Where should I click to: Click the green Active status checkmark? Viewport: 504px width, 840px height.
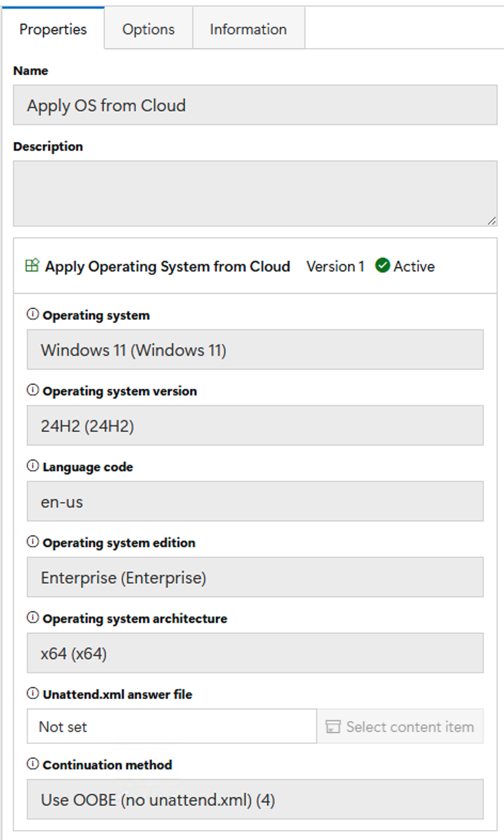[382, 266]
